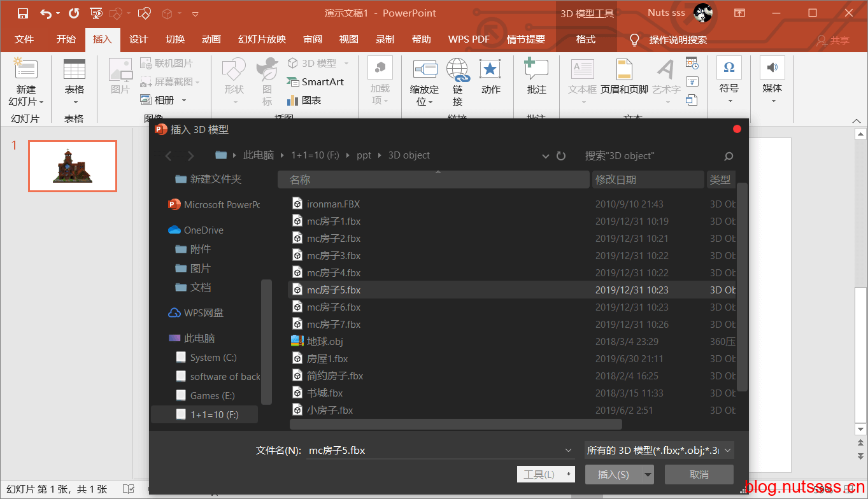Click the forward arrow in file dialog
The image size is (868, 499).
[x=190, y=156]
